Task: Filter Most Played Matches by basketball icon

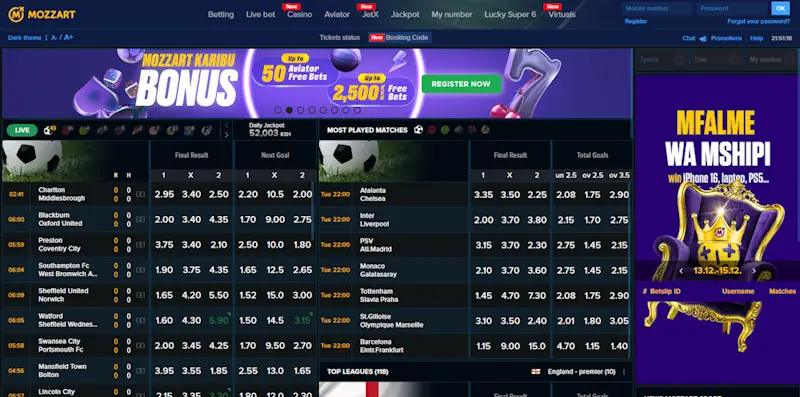Action: (432, 130)
